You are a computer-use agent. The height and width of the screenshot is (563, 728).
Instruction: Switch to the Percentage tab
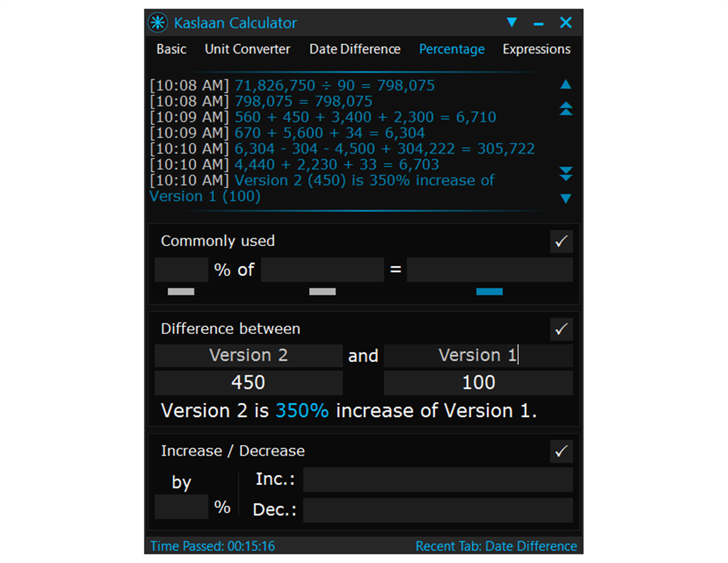pos(452,49)
